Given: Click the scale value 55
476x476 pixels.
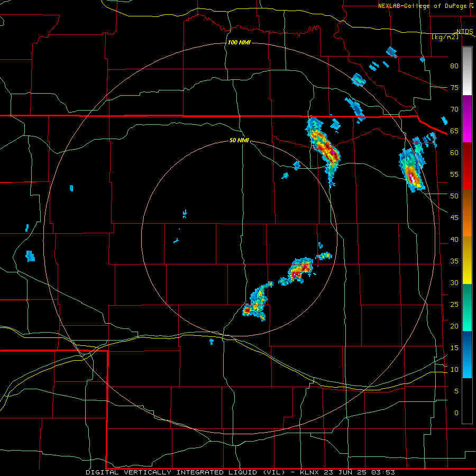Looking at the screenshot, I should pyautogui.click(x=454, y=175).
